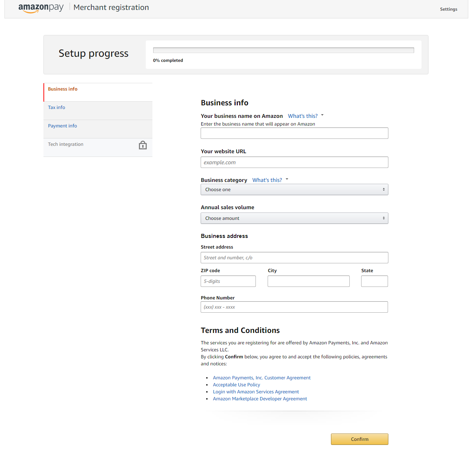Click the 'Merchant registration' header title
This screenshot has height=453, width=476.
[111, 7]
